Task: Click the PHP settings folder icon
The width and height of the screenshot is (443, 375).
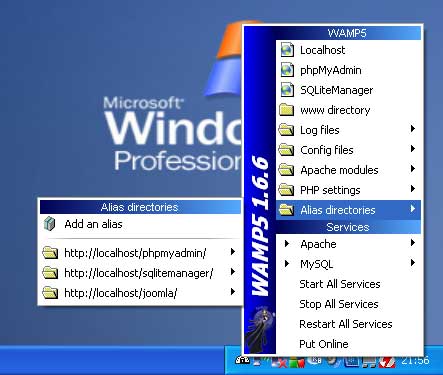Action: [x=286, y=190]
